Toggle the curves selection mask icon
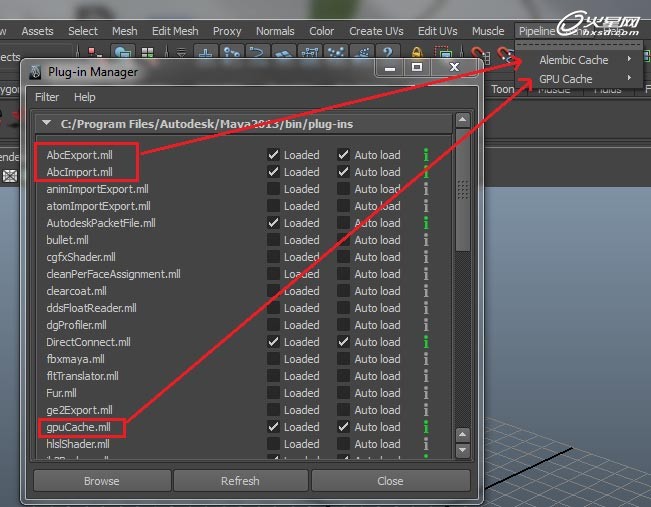651x507 pixels. [x=257, y=52]
